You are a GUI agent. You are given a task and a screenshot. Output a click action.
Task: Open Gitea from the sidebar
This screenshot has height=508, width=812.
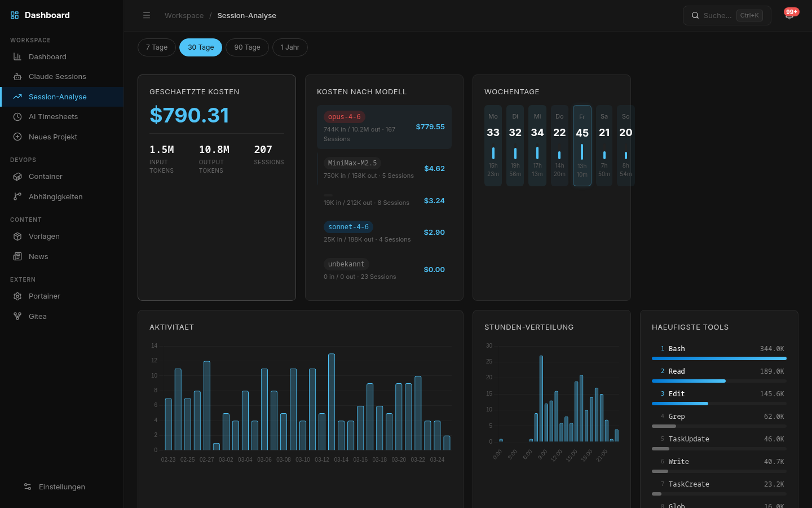click(37, 316)
